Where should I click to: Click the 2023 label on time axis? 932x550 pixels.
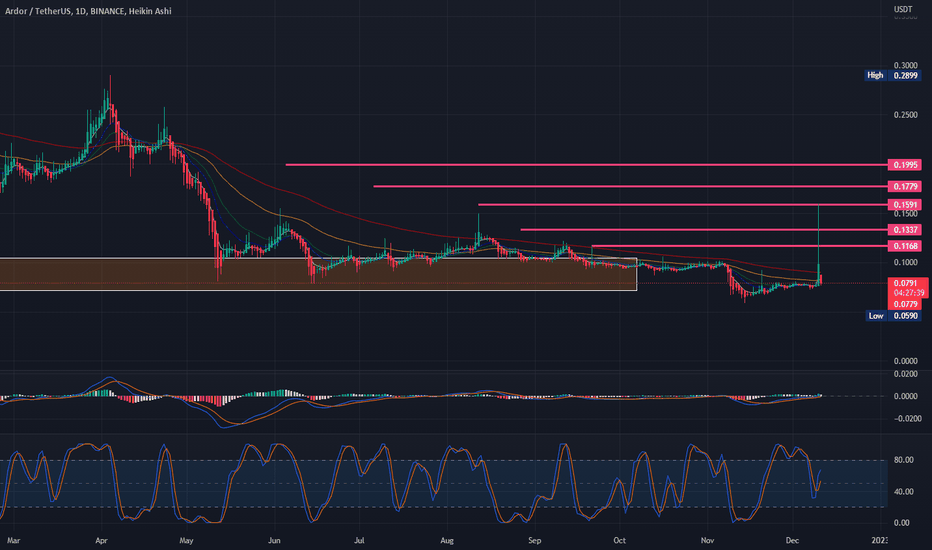tap(879, 540)
